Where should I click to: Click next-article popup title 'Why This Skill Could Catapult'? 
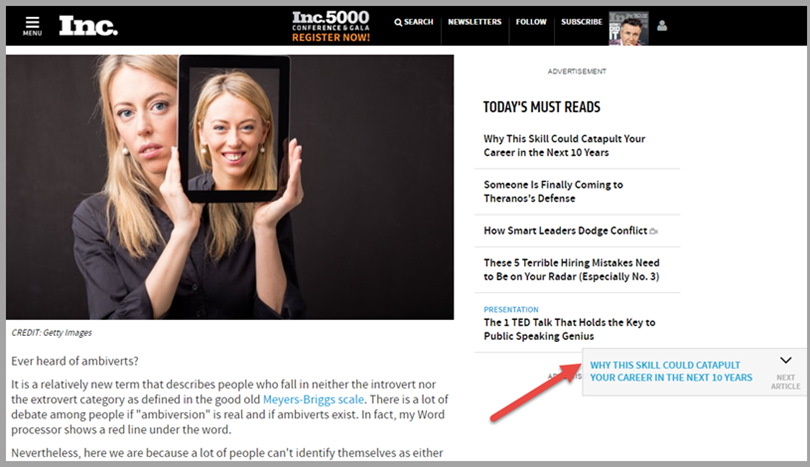pos(671,371)
